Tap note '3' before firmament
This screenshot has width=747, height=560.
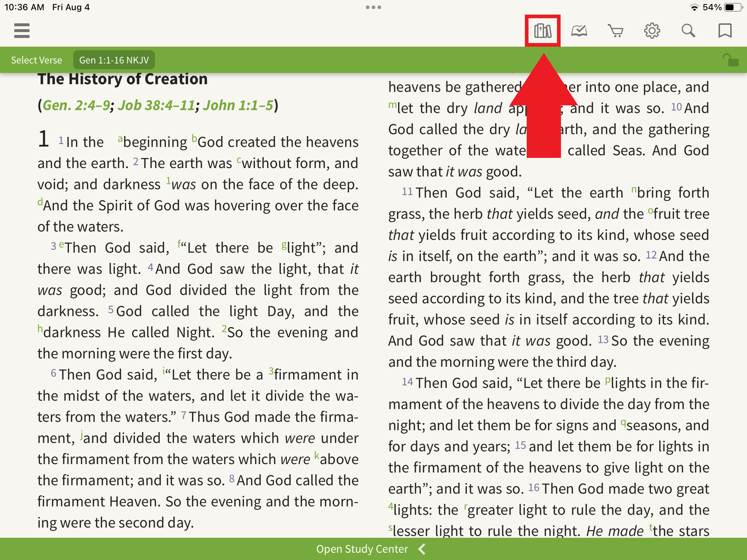(271, 371)
